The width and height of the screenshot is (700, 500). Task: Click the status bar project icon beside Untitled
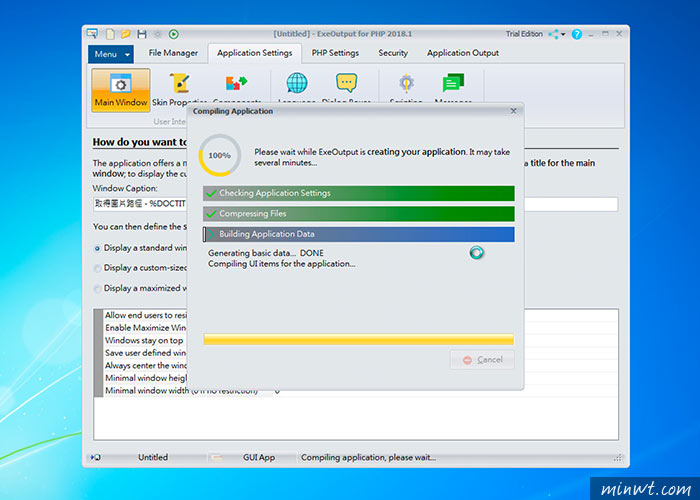point(96,458)
